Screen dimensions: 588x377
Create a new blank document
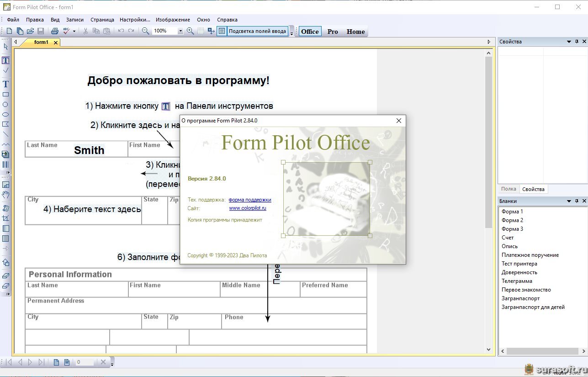click(x=9, y=31)
